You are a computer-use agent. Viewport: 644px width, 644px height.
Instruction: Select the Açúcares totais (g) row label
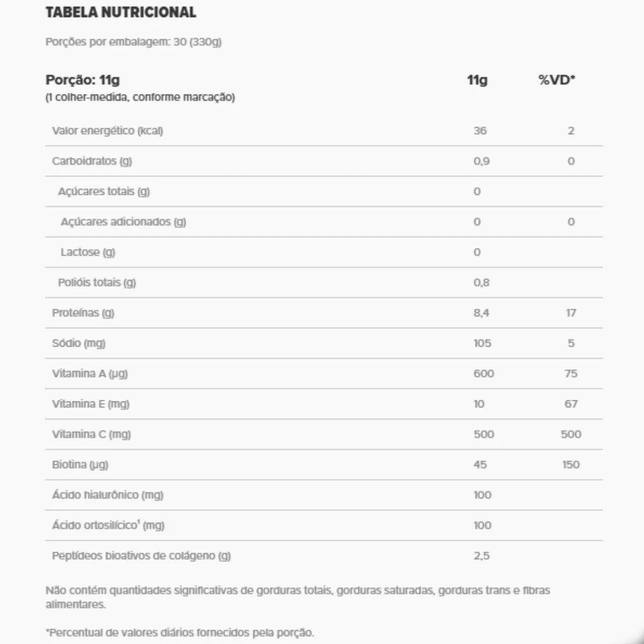(104, 192)
